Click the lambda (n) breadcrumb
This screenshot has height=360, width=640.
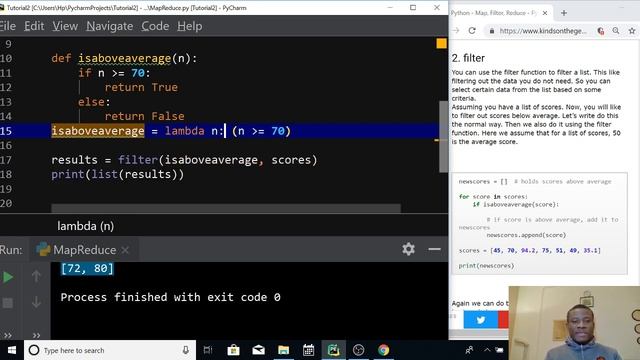[x=85, y=226]
